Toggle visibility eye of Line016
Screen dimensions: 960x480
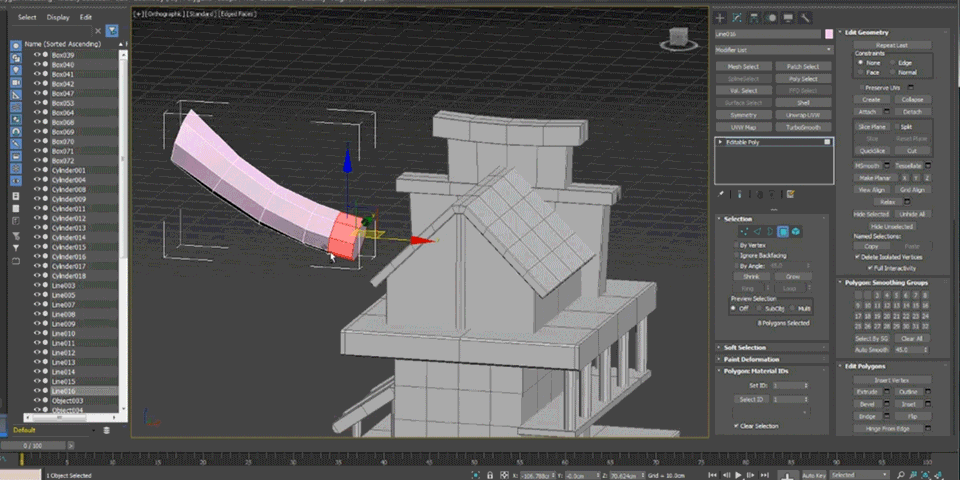(x=37, y=391)
